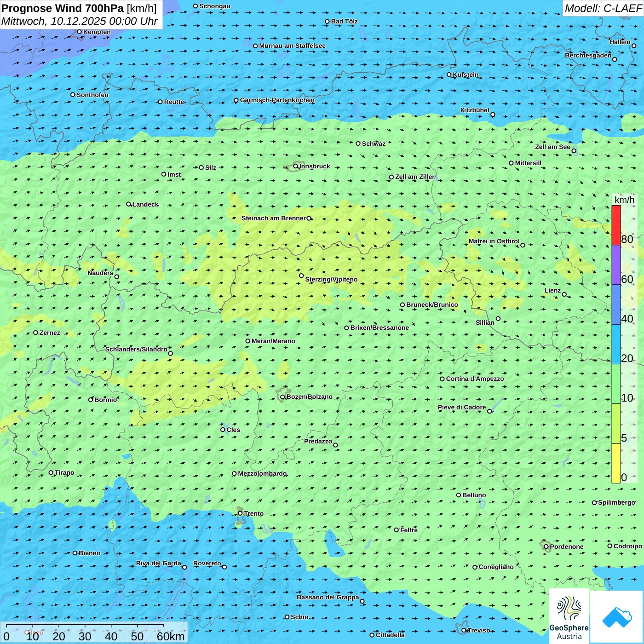644x644 pixels.
Task: Select the Bozen/Bolzano city marker
Action: coord(282,397)
